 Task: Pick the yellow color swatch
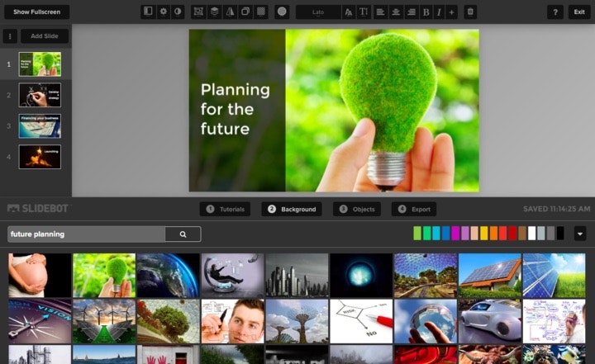(484, 234)
